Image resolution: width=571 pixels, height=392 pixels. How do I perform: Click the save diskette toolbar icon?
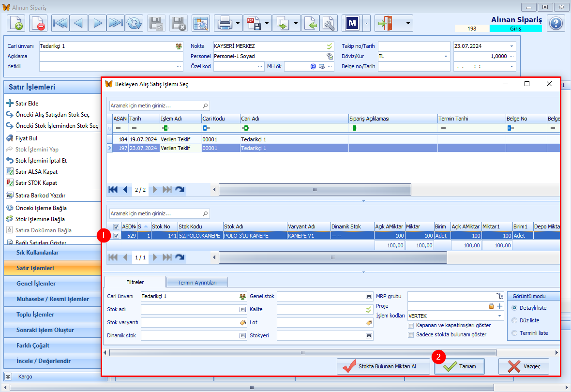(156, 24)
